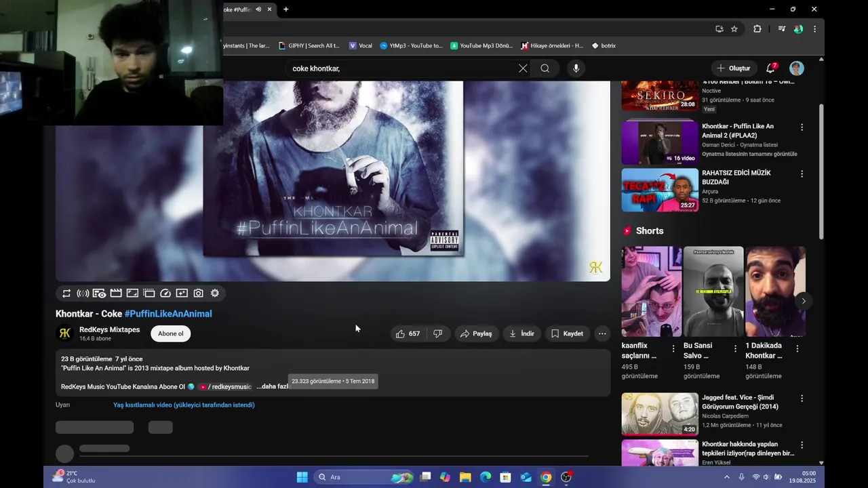Click the install/cast screen icon in address bar
The width and height of the screenshot is (868, 488).
(x=719, y=29)
